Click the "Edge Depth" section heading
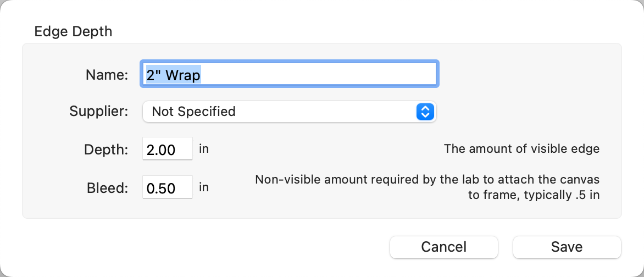This screenshot has width=644, height=277. coord(73,31)
